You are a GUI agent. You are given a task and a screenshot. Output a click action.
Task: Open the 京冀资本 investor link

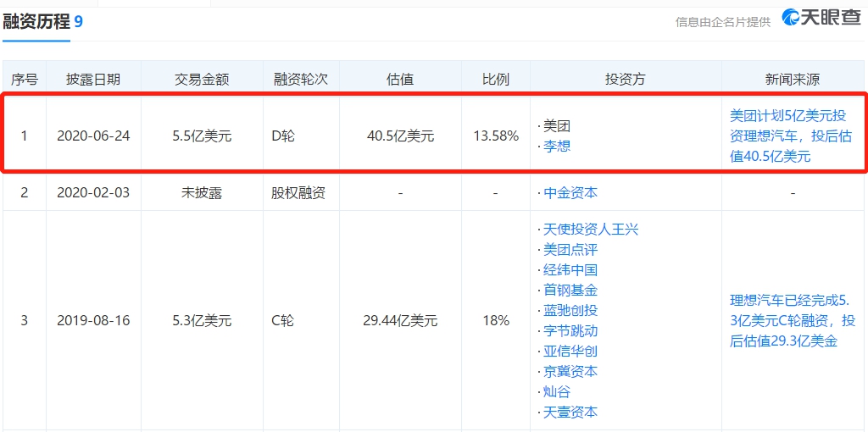570,371
